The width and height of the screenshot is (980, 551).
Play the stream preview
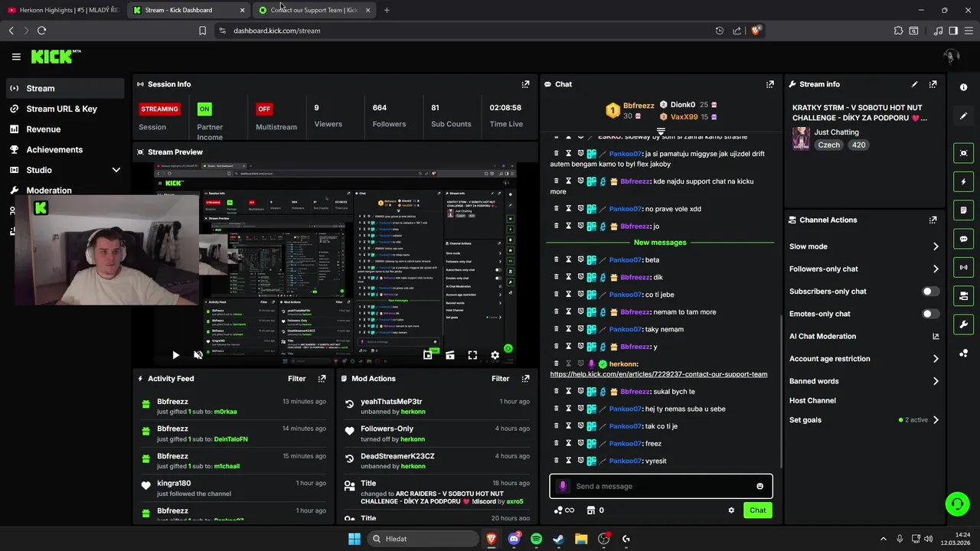(x=175, y=355)
